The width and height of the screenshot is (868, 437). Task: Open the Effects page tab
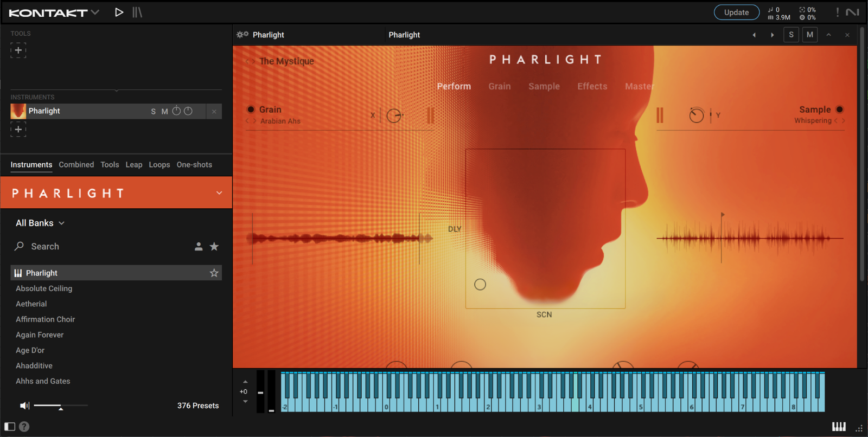592,86
